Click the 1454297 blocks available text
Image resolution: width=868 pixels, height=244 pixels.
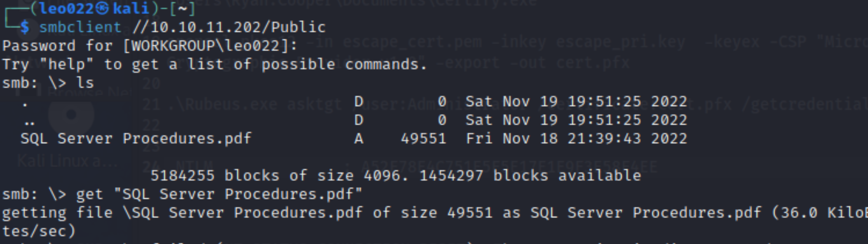pos(530,176)
